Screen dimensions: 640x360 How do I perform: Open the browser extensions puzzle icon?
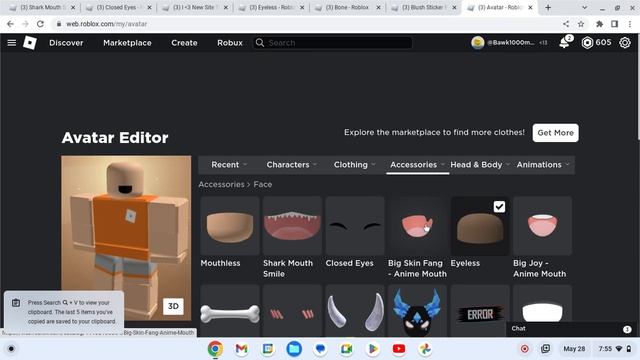[x=599, y=24]
